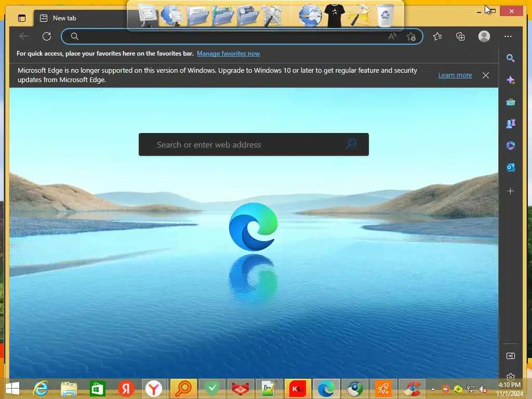
Task: Dismiss the Edge unsupported notification
Action: tap(486, 75)
